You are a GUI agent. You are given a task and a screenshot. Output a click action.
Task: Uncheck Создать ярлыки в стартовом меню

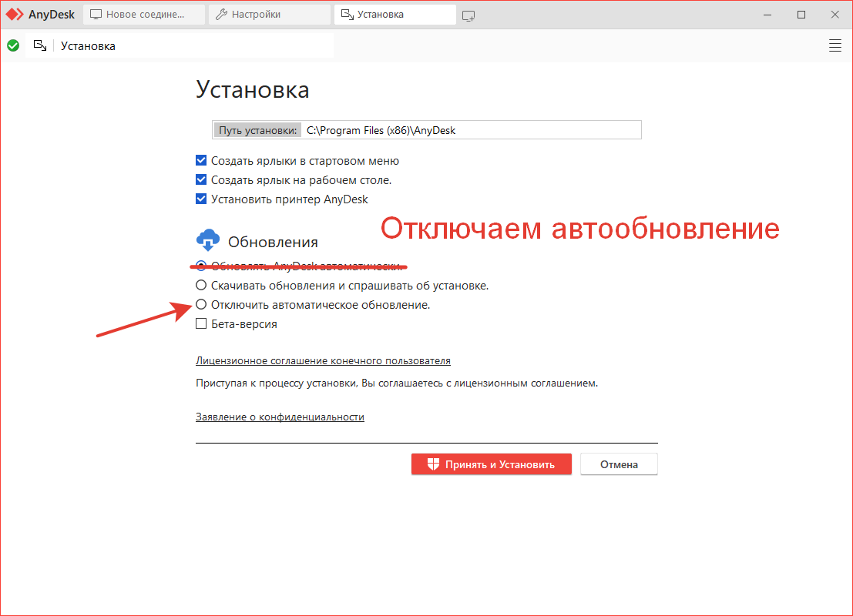point(201,160)
